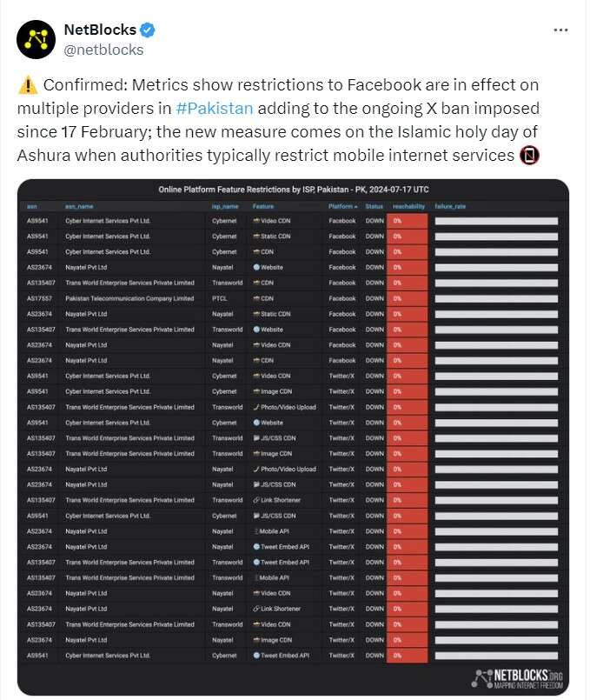Click the warning emoji before "Confirmed"
This screenshot has width=590, height=700.
pyautogui.click(x=27, y=85)
